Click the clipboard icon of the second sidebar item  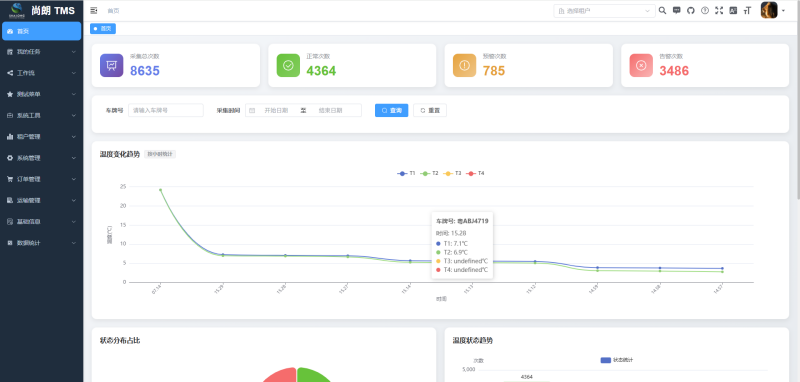click(10, 52)
